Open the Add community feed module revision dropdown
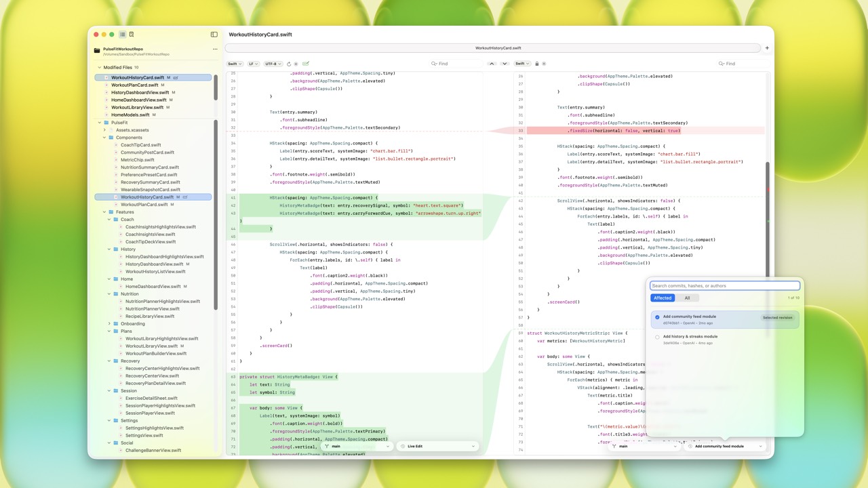868x488 pixels. [x=725, y=447]
